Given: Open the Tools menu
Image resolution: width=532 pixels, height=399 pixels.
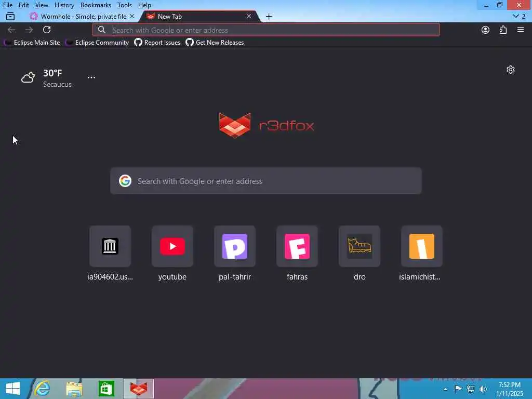Looking at the screenshot, I should tap(124, 5).
